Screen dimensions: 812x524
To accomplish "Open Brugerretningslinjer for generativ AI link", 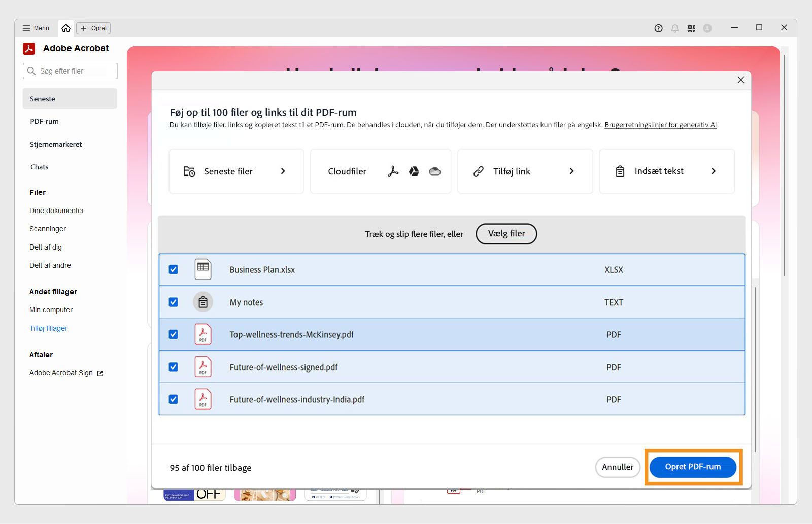I will (660, 125).
